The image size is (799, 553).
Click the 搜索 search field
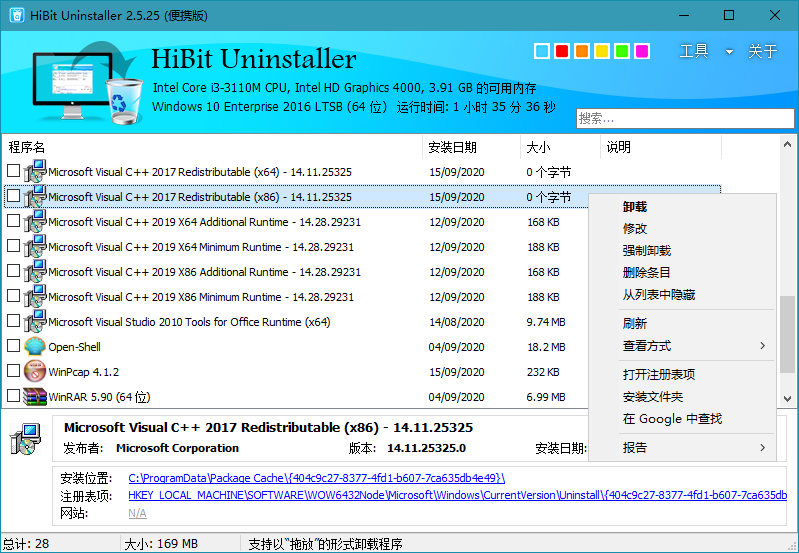coord(685,118)
